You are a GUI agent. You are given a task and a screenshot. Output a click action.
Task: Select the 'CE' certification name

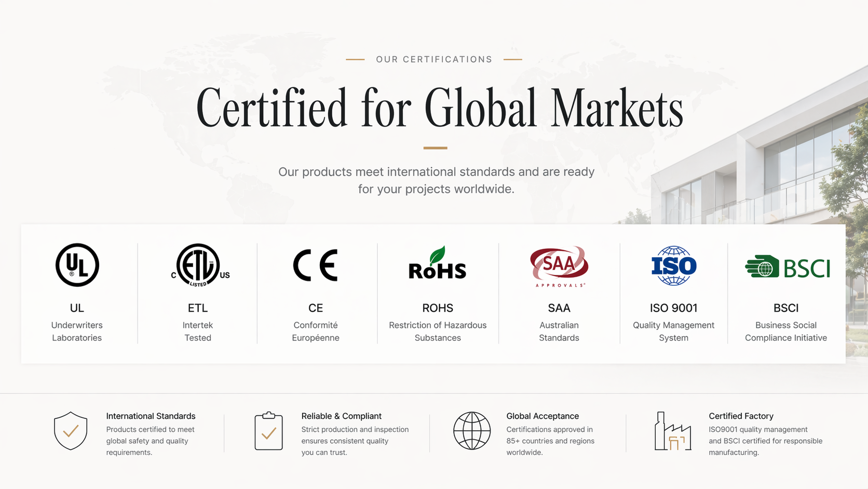(x=316, y=308)
